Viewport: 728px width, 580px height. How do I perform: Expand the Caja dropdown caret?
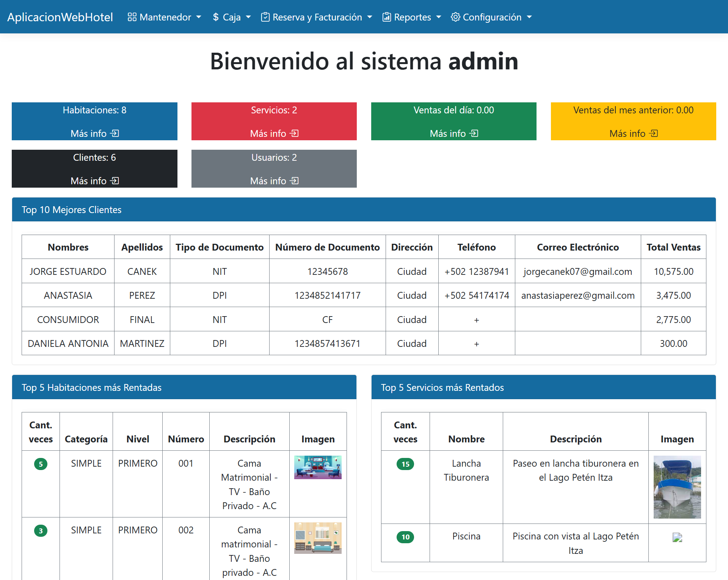[248, 17]
